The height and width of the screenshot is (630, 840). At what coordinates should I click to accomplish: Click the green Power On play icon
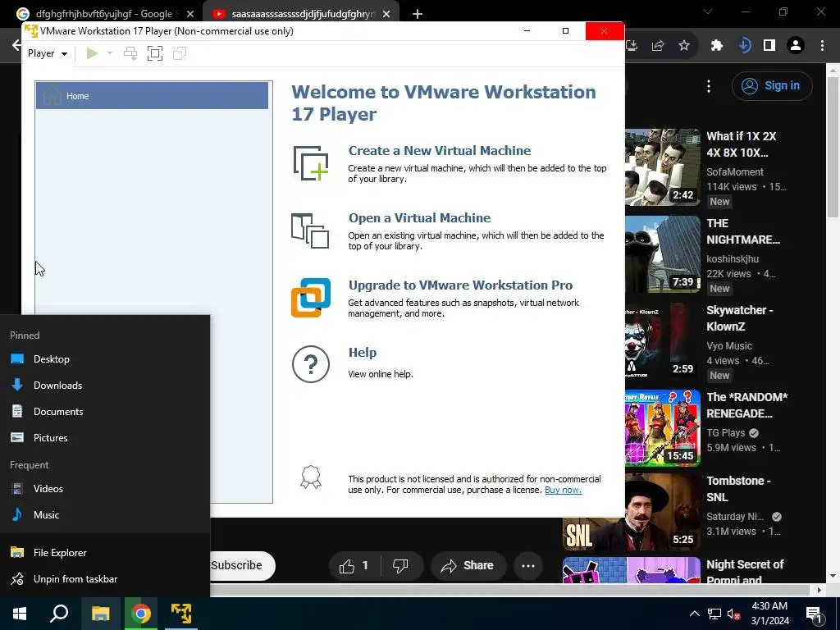pyautogui.click(x=92, y=53)
